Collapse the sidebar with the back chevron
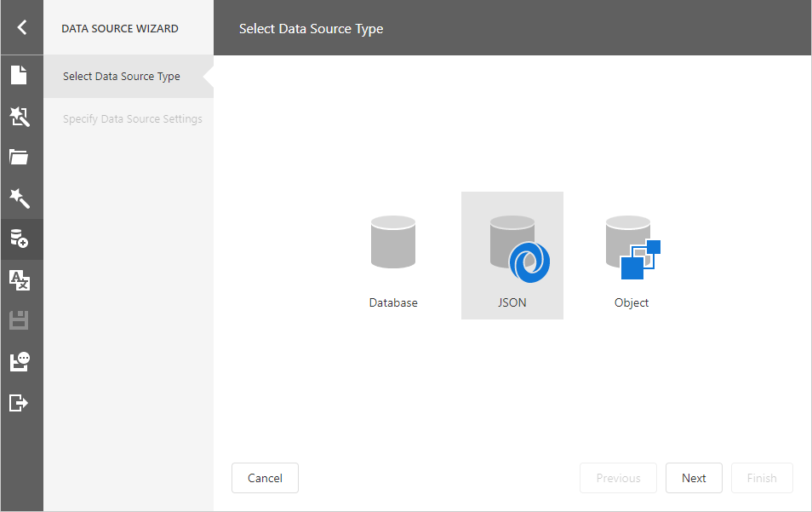Screen dimensions: 812x512 tap(21, 26)
